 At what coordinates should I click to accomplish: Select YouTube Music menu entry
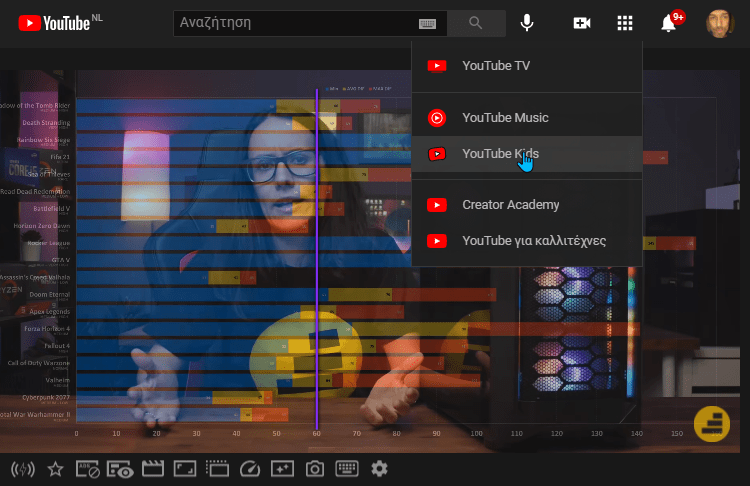[527, 118]
